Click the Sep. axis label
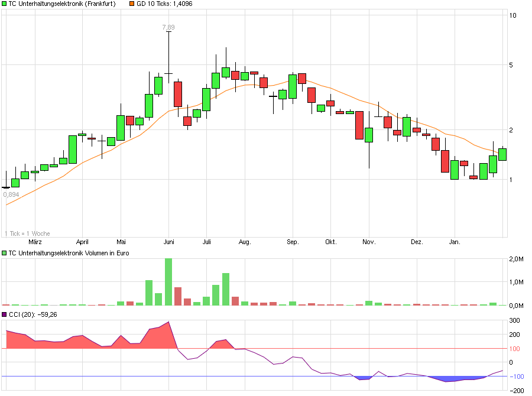This screenshot has height=396, width=532. pyautogui.click(x=292, y=242)
